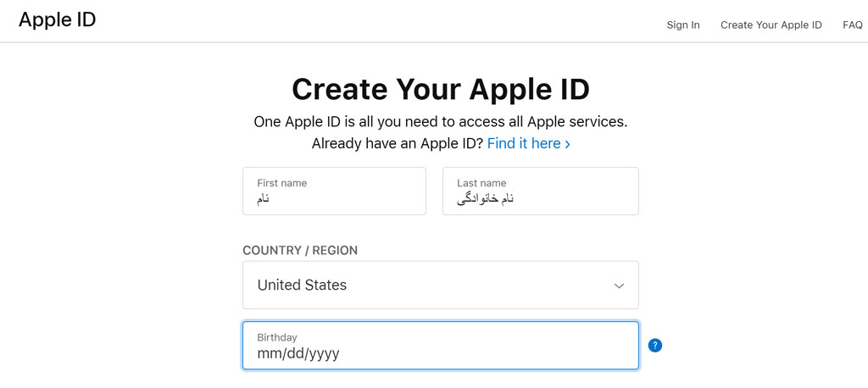Click the COUNTRY / REGION label
The image size is (868, 388).
click(x=300, y=250)
